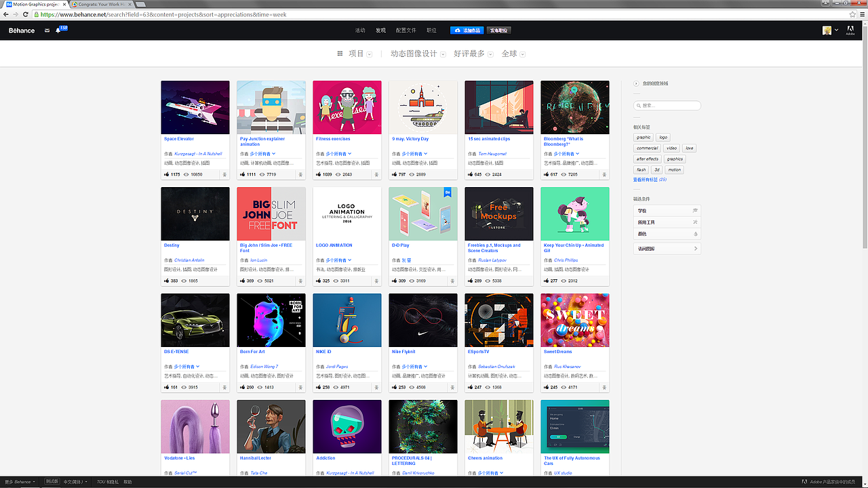This screenshot has width=868, height=488.
Task: Go back with the browser back arrow
Action: coord(7,14)
